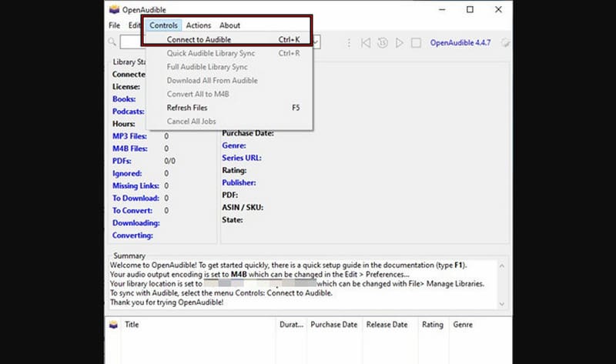Click the Downloading: link
This screenshot has height=364, width=616.
click(x=136, y=223)
